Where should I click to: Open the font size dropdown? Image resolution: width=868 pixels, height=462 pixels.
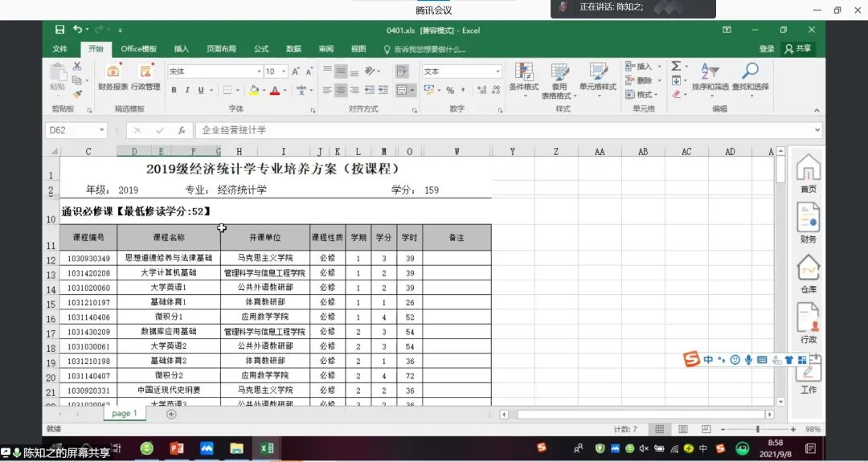click(282, 72)
